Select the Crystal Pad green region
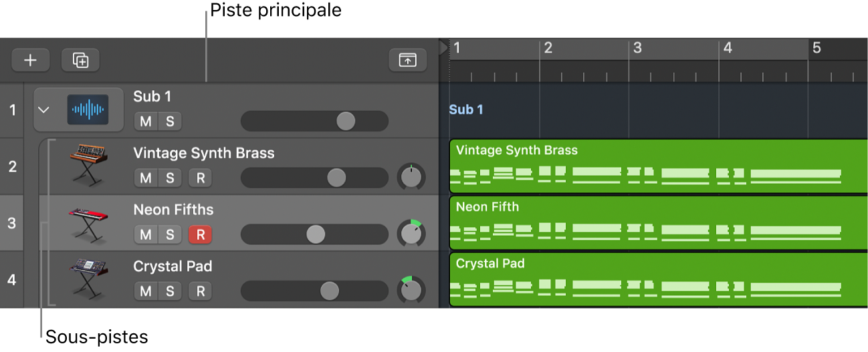868x352 pixels. pos(655,279)
